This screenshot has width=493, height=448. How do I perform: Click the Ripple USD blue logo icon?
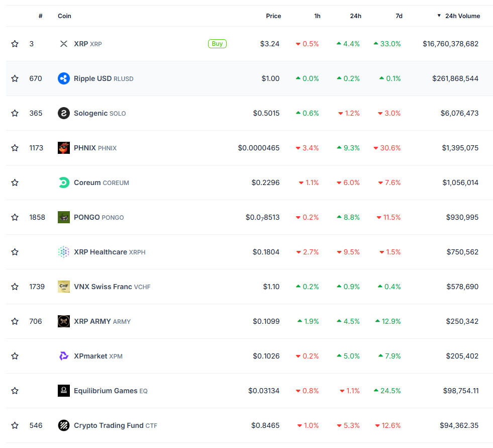(x=64, y=78)
